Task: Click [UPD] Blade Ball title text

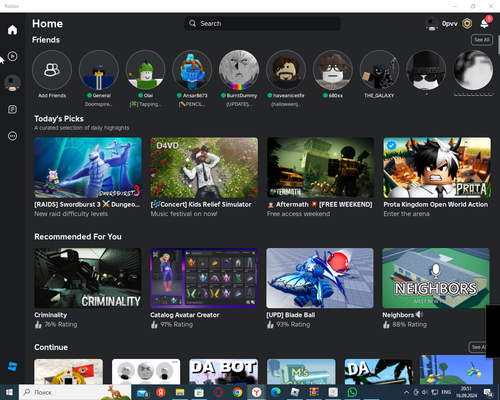Action: [x=291, y=315]
